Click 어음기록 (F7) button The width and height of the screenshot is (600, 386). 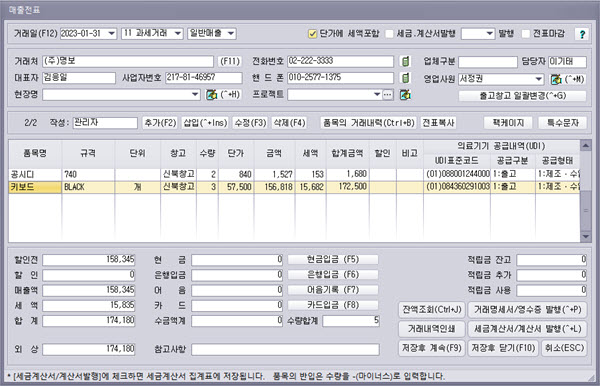coord(333,290)
